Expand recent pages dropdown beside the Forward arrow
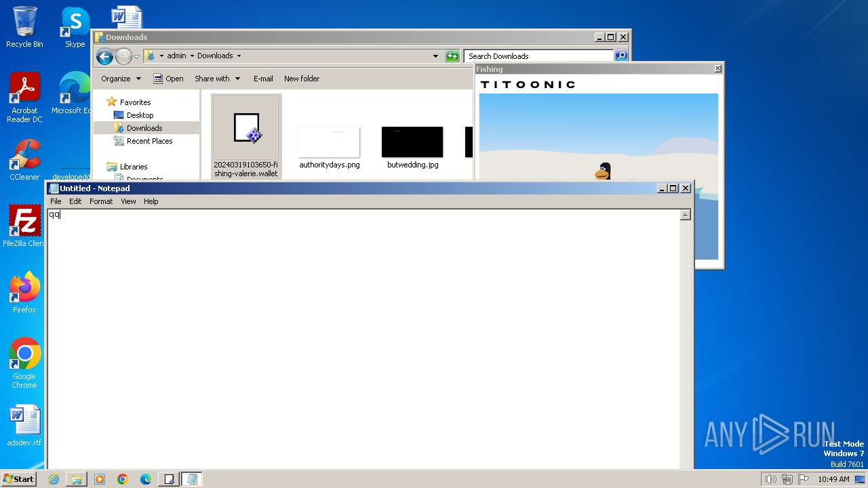The image size is (868, 488). 136,56
